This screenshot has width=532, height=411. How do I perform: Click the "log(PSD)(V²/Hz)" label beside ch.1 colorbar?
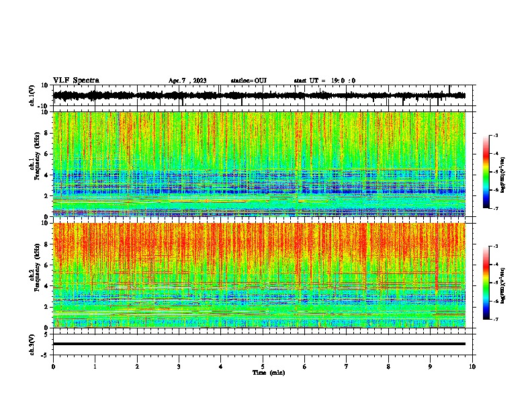[x=503, y=175]
